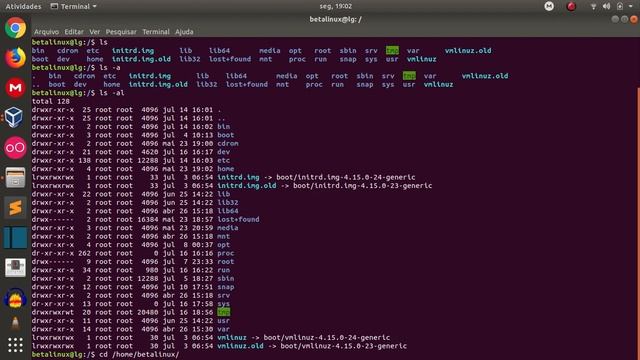Screen dimensions: 640x360
Task: Open the Pesquisar menu
Action: (x=121, y=31)
